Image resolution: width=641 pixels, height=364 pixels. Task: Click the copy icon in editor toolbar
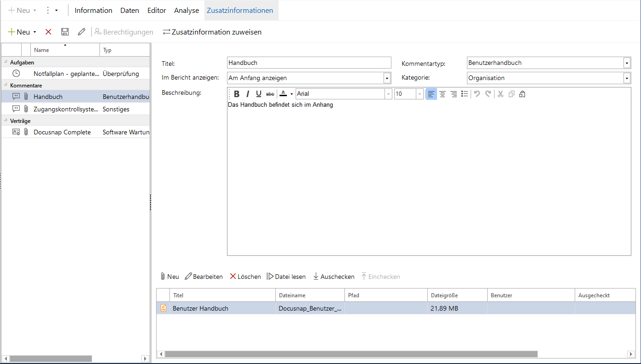pos(512,94)
